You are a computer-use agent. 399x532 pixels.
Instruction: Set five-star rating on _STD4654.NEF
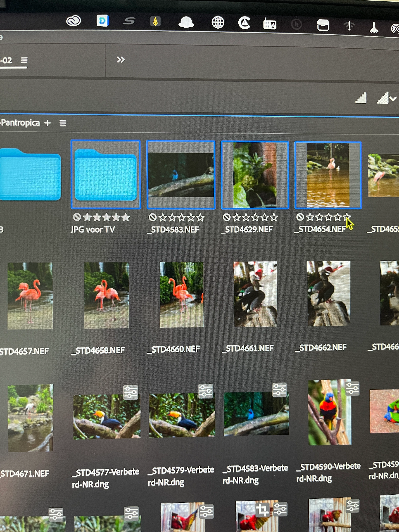[346, 217]
